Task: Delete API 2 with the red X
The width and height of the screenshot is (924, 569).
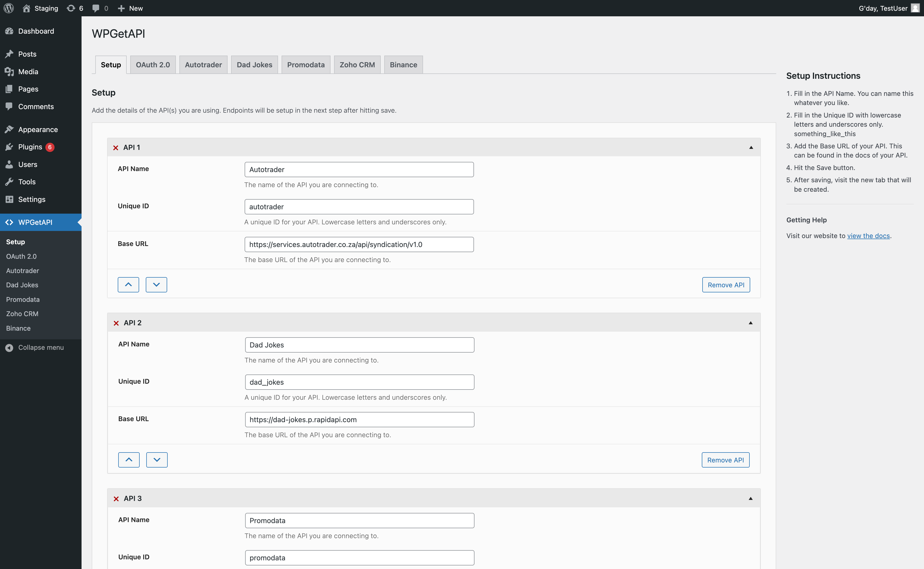Action: 116,323
